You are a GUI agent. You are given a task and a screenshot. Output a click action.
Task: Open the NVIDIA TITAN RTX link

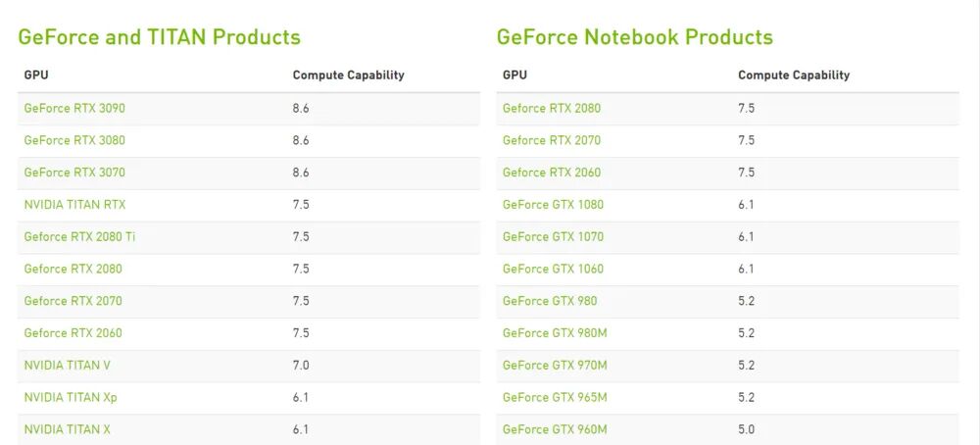pos(74,205)
